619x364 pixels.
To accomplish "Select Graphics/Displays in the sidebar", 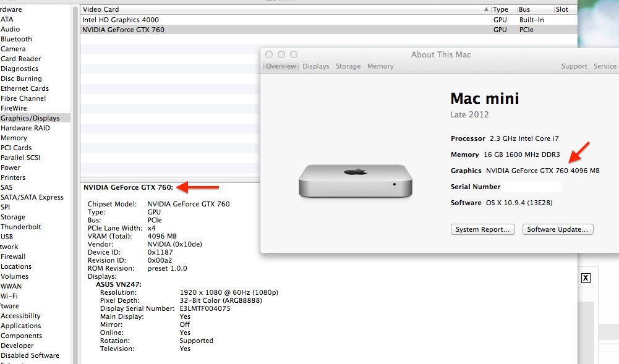I will (x=30, y=118).
